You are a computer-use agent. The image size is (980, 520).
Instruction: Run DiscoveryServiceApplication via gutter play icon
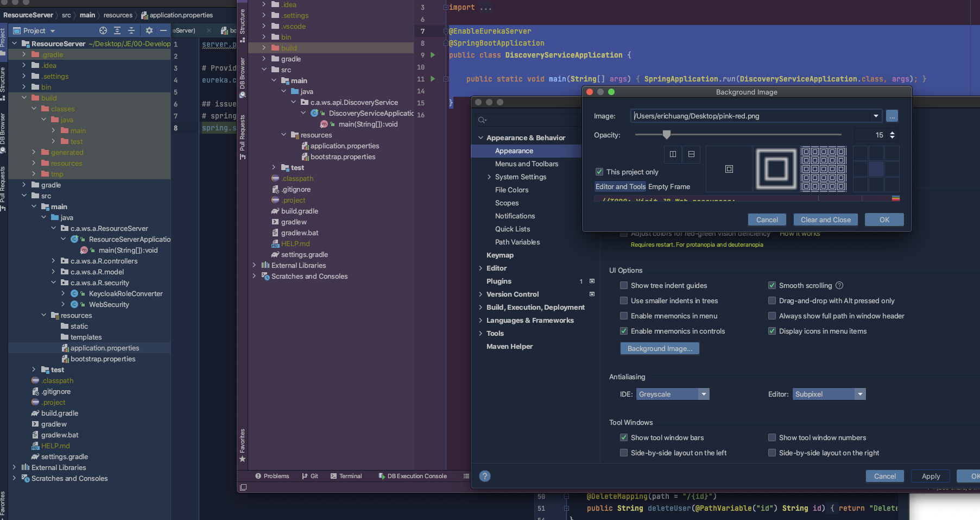point(432,55)
